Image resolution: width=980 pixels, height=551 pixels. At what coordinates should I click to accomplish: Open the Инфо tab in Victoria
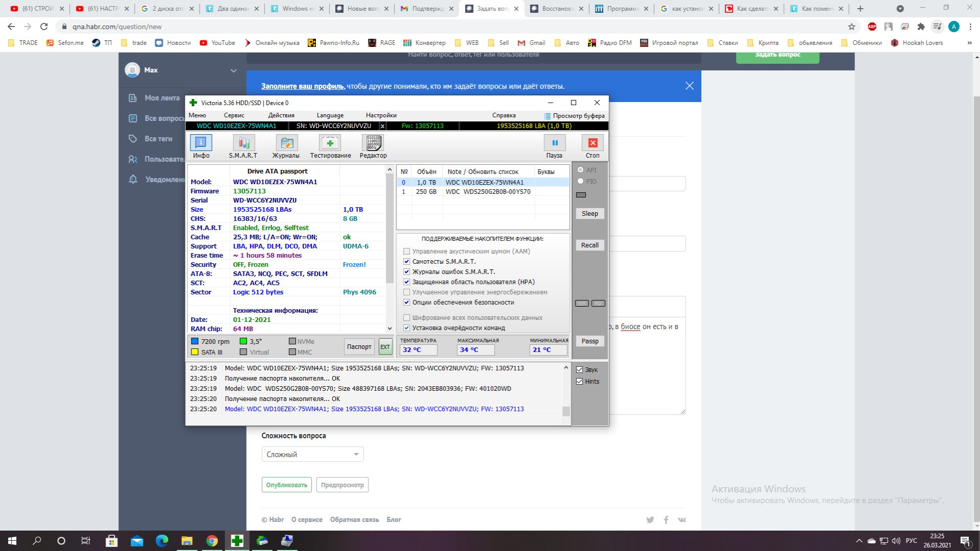click(x=201, y=146)
